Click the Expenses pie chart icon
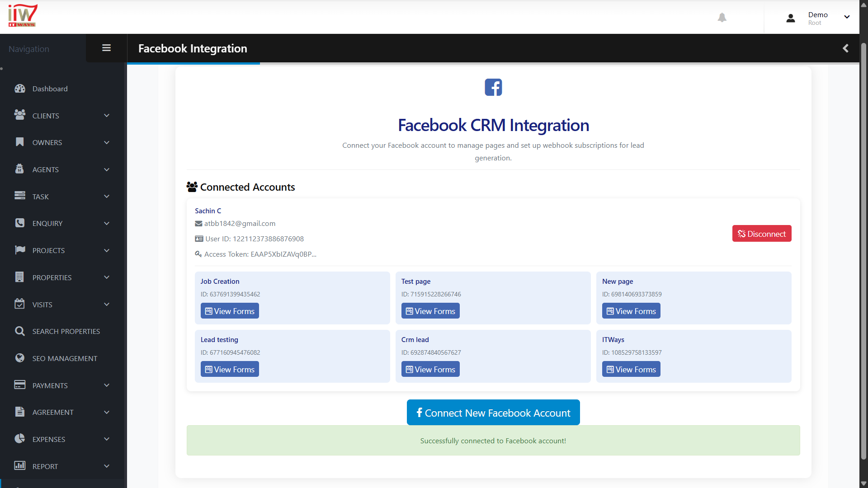This screenshot has height=488, width=868. pos(20,439)
